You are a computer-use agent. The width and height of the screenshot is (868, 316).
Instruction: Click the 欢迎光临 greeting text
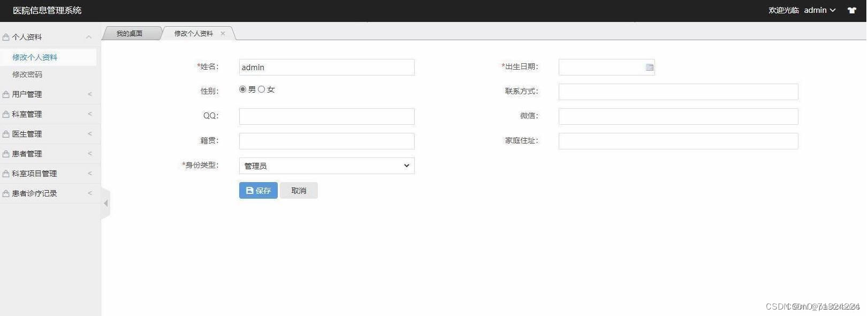pyautogui.click(x=783, y=10)
